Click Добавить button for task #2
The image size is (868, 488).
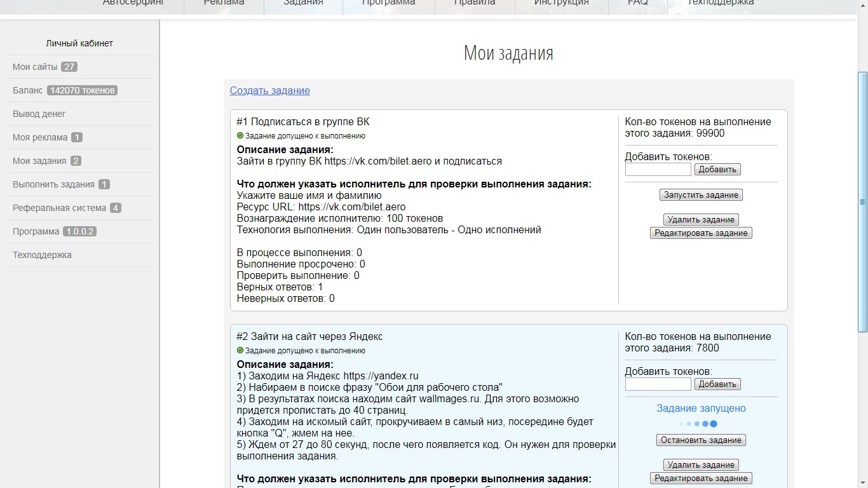point(717,384)
